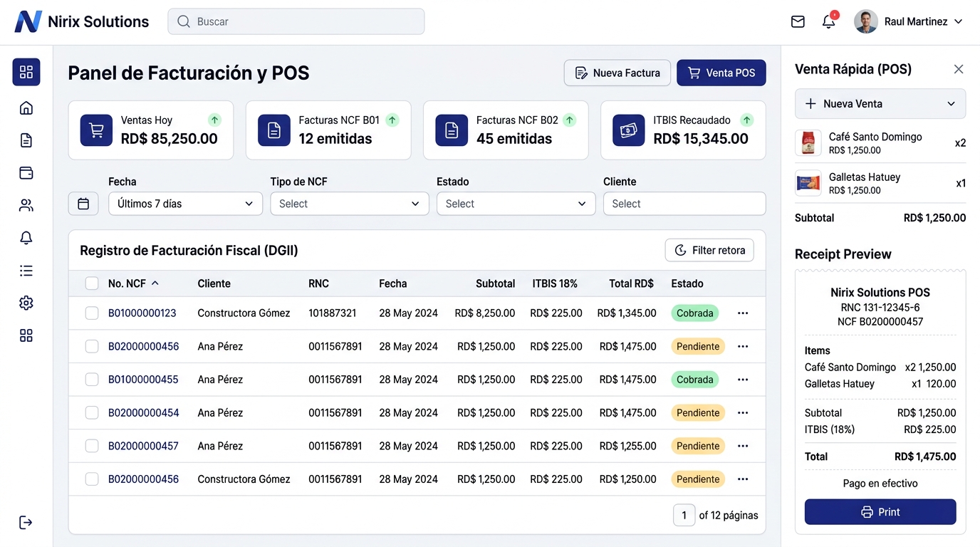980x547 pixels.
Task: Open the mail inbox icon
Action: click(x=798, y=22)
